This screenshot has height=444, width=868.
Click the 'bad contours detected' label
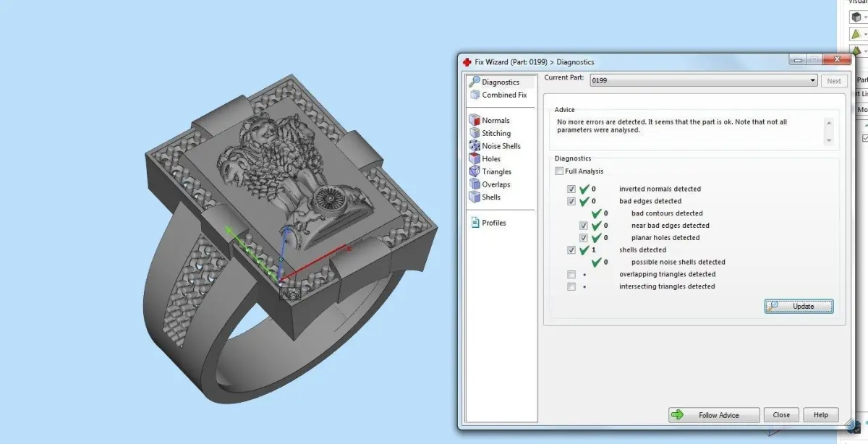[667, 213]
